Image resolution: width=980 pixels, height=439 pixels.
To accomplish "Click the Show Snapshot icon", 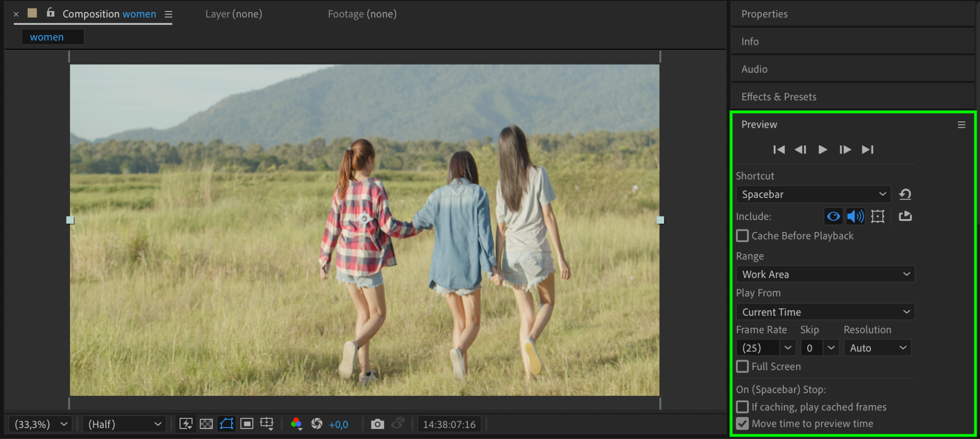I will coord(398,424).
